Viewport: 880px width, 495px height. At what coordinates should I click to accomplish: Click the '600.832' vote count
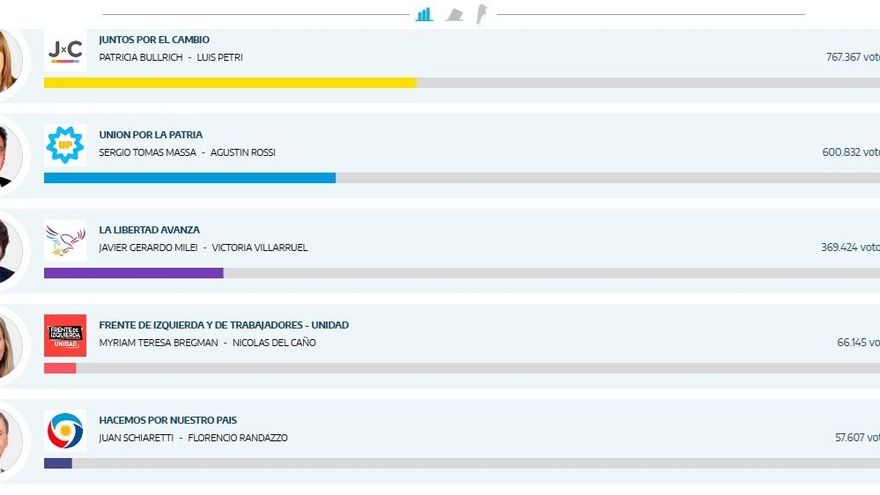(x=841, y=152)
